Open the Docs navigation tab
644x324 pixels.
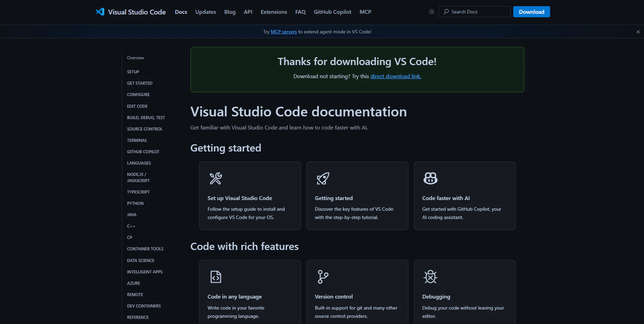coord(181,12)
